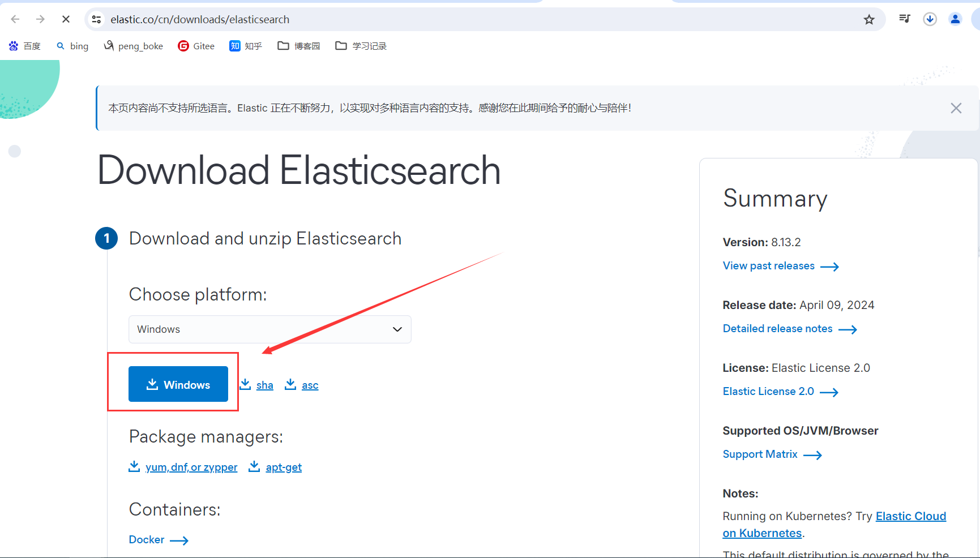Click the Release date April 09, 2024 text
Viewport: 980px width, 558px height.
click(x=799, y=305)
